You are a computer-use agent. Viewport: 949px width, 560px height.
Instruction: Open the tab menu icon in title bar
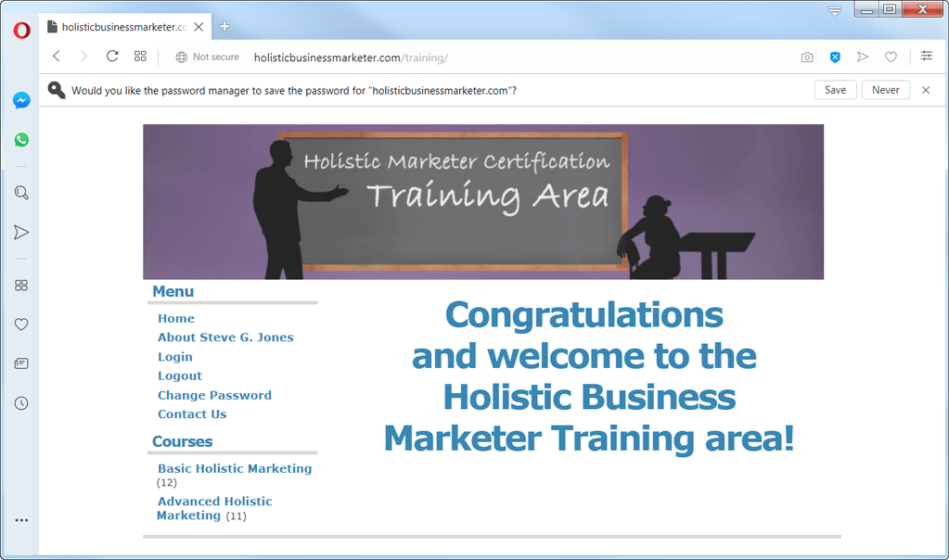(x=835, y=11)
